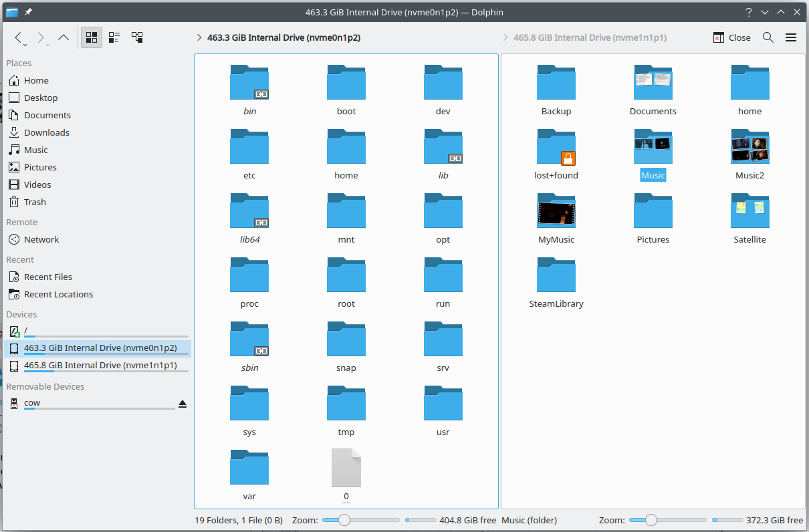This screenshot has width=809, height=532.
Task: Open Back button history dropdown
Action: 25,45
